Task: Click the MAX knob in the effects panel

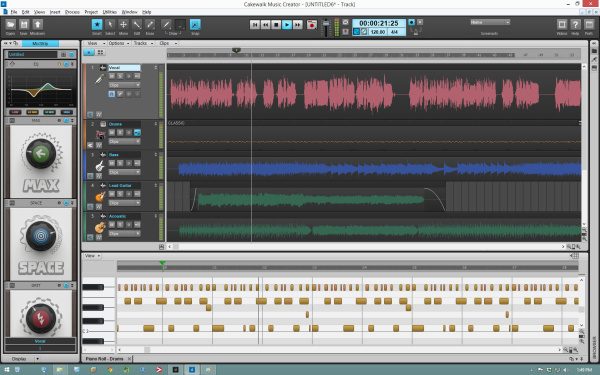Action: [x=41, y=153]
